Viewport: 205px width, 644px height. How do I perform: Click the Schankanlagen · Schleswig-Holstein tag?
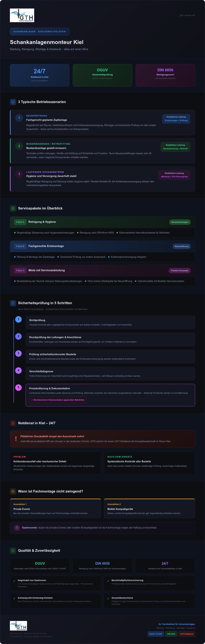pos(40,32)
